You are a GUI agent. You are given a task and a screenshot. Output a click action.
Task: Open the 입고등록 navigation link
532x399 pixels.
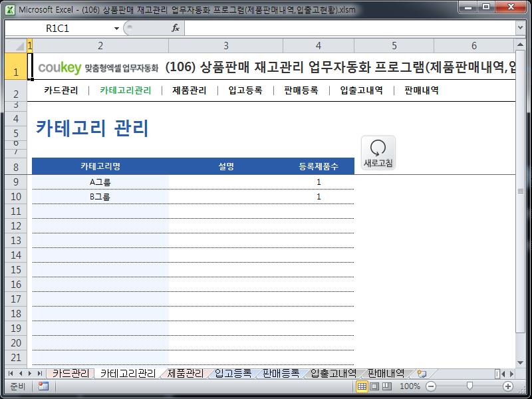pos(245,90)
